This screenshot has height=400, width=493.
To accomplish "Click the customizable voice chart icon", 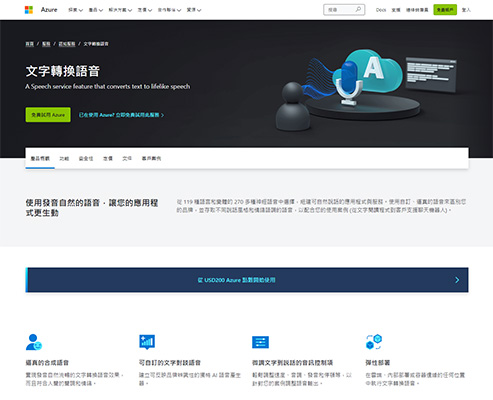I will click(147, 342).
